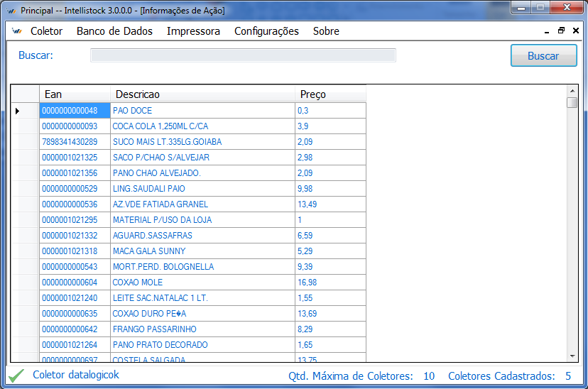This screenshot has height=389, width=588.
Task: Select SACO P/CHAO S/ALVEJAR cell
Action: (x=203, y=158)
